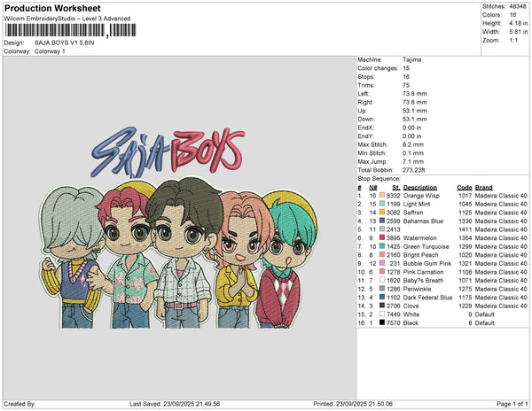
Task: Click the Stop Sequence label
Action: click(379, 179)
